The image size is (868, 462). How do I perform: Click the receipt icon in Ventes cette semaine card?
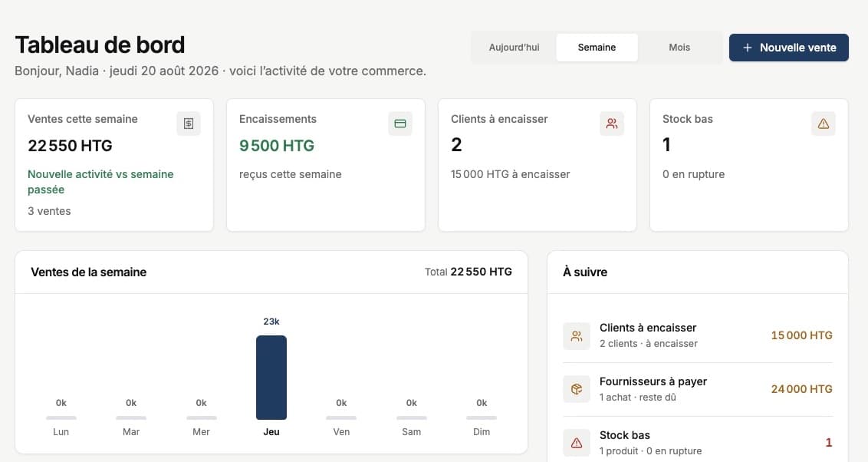pyautogui.click(x=189, y=124)
